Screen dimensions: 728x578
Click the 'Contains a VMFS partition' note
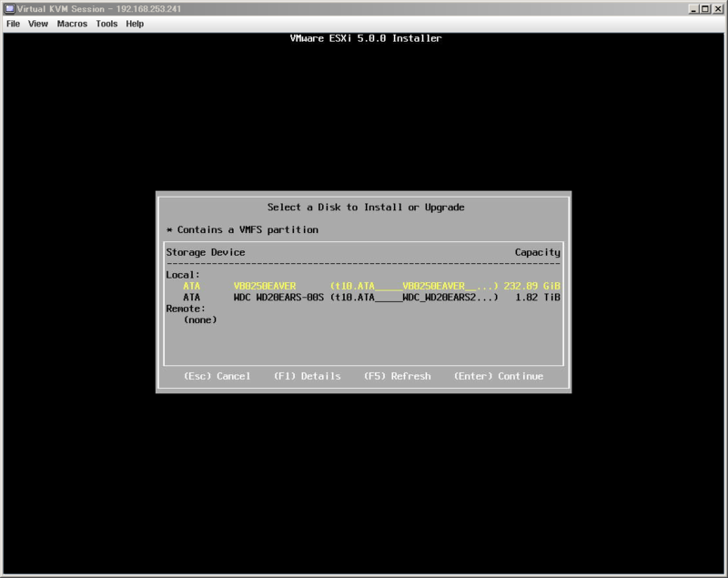[242, 229]
